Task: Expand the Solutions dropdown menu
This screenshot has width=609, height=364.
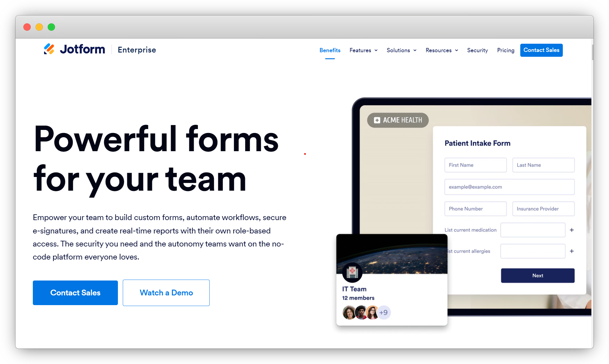Action: [401, 50]
